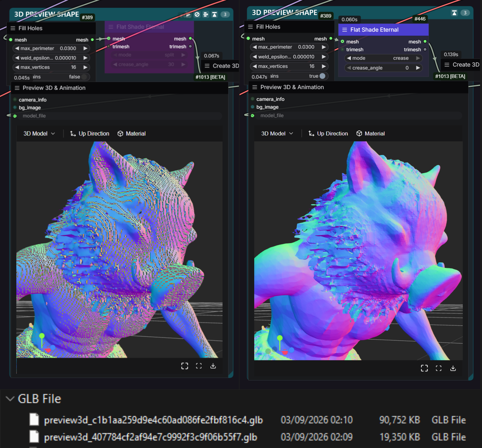Click the solid-corner fullscreen icon in right viewer
Viewport: 482px width, 448px height.
(x=424, y=368)
